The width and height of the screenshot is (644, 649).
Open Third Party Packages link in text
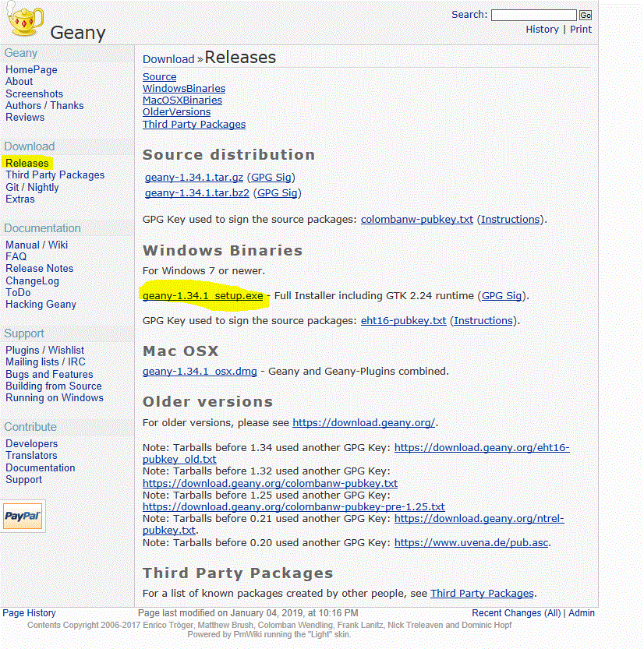(482, 593)
